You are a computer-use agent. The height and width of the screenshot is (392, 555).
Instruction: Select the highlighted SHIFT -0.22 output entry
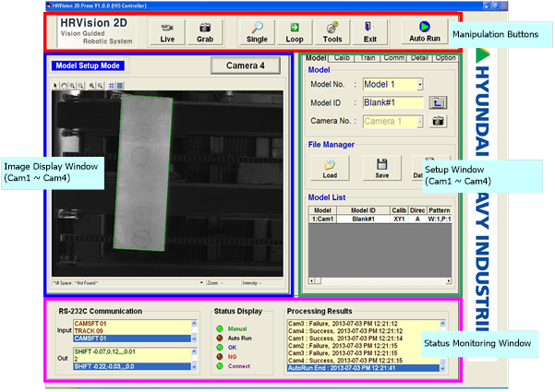click(132, 366)
